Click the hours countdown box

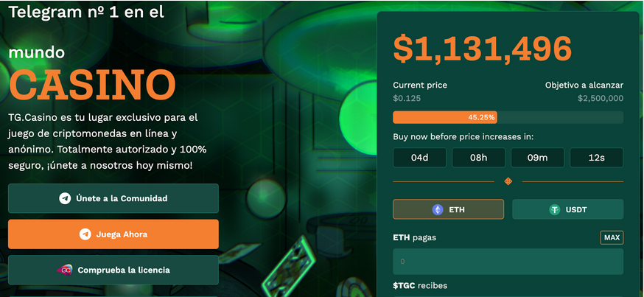point(478,158)
